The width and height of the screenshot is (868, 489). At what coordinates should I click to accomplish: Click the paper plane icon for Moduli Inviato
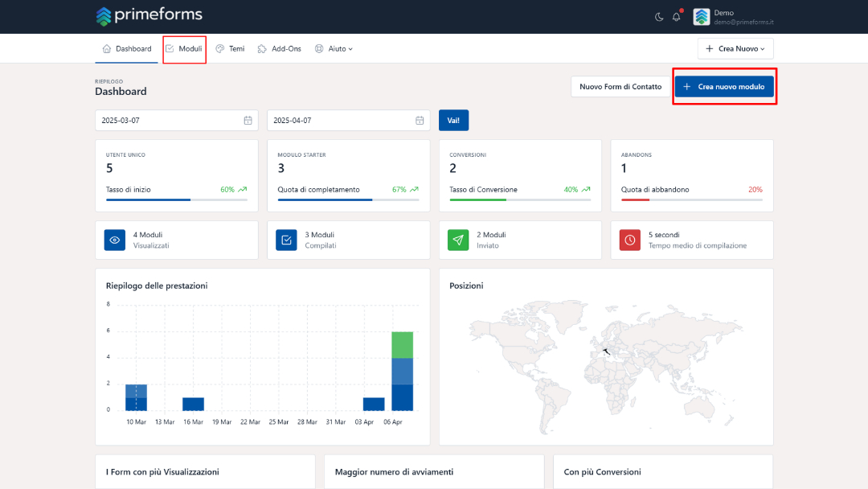point(458,240)
